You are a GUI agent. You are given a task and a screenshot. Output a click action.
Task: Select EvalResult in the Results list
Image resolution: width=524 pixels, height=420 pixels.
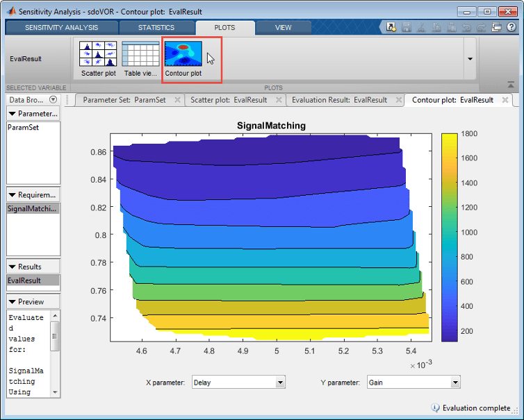(x=24, y=280)
